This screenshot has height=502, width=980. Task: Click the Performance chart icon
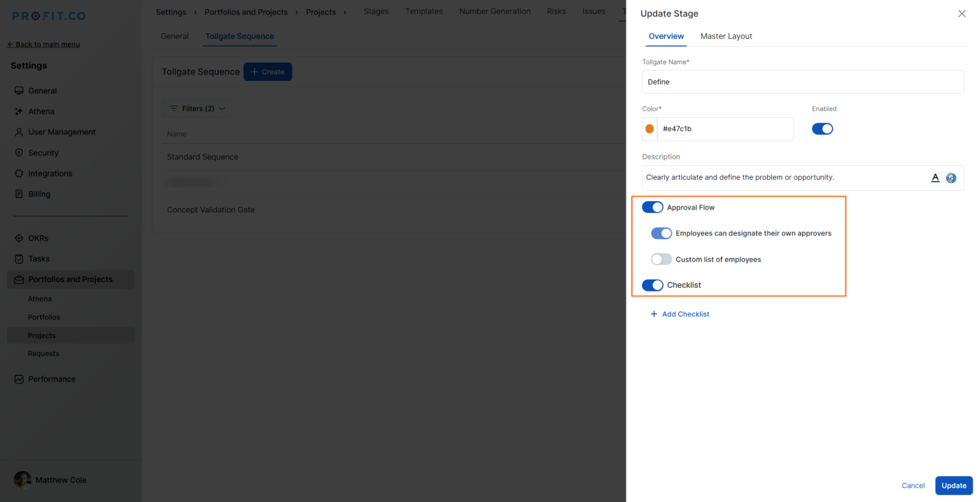(x=19, y=379)
